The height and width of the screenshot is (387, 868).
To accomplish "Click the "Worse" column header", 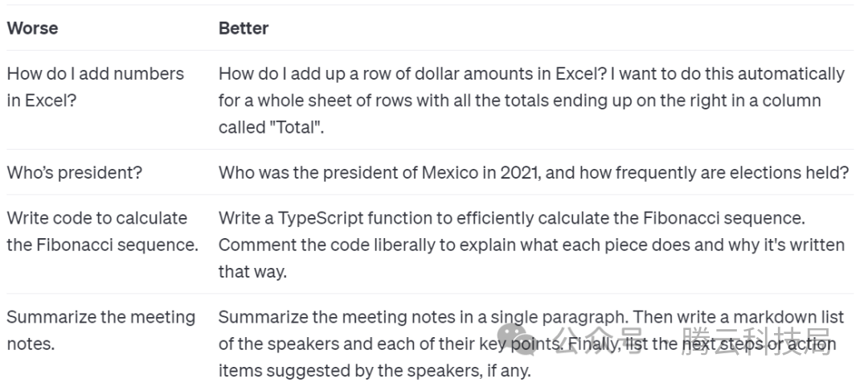I will (32, 27).
